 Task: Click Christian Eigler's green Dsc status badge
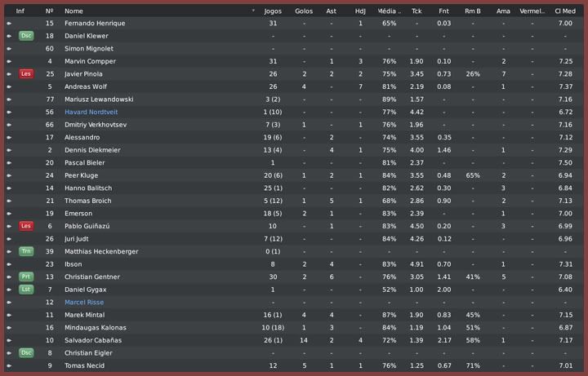click(26, 352)
